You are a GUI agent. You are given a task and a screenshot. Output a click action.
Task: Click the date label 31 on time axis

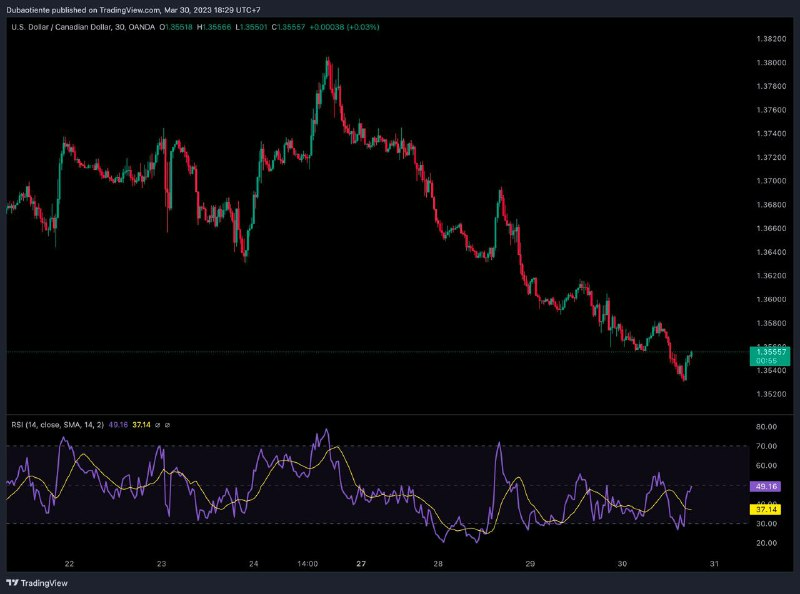click(x=714, y=565)
